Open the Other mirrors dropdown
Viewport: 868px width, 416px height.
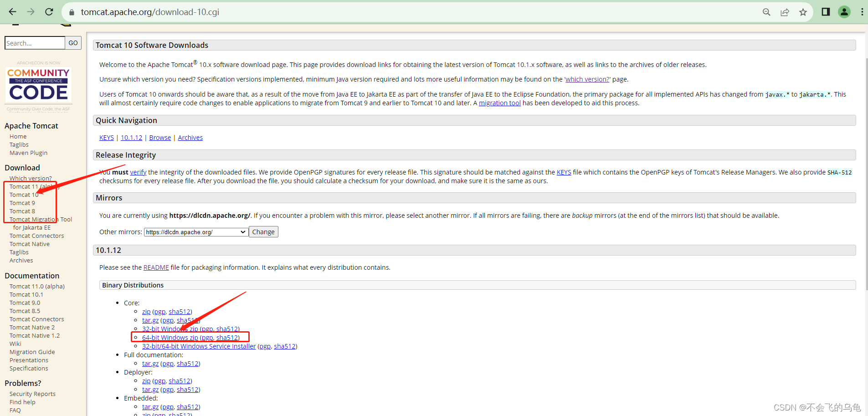[196, 232]
